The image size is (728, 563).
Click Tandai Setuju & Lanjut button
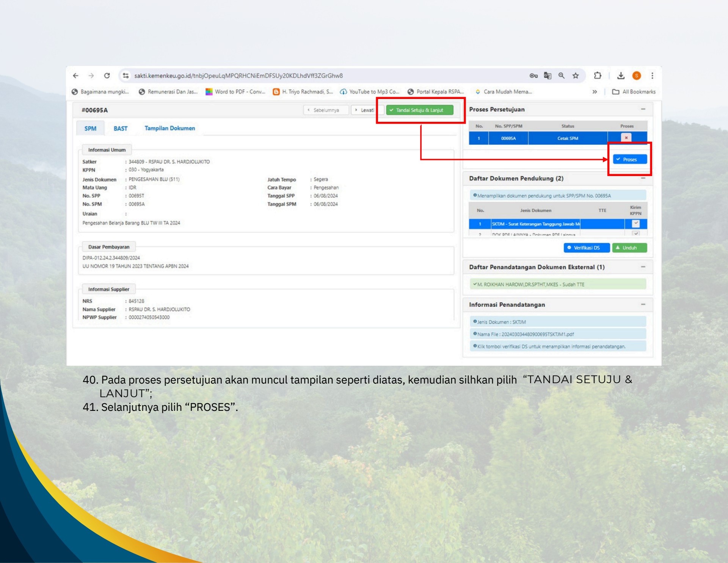click(x=419, y=110)
